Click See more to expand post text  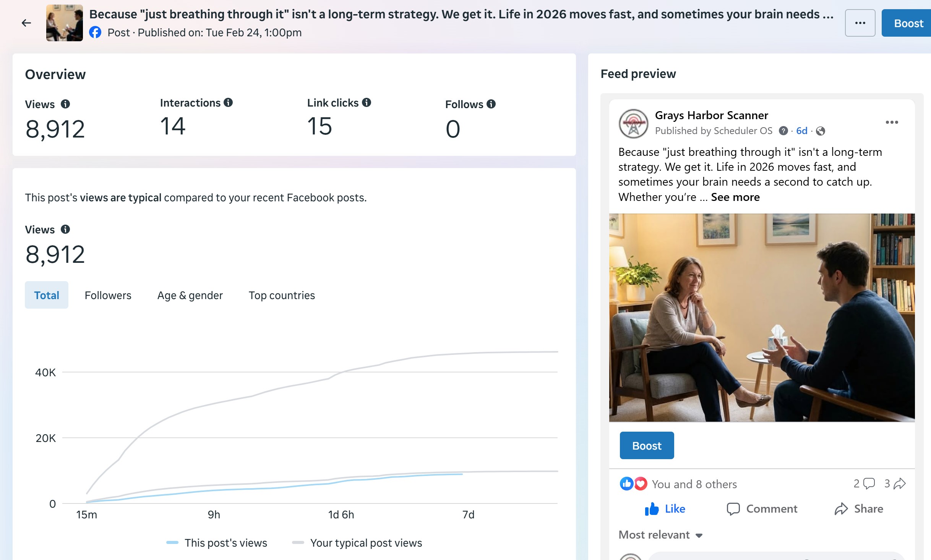click(x=735, y=197)
